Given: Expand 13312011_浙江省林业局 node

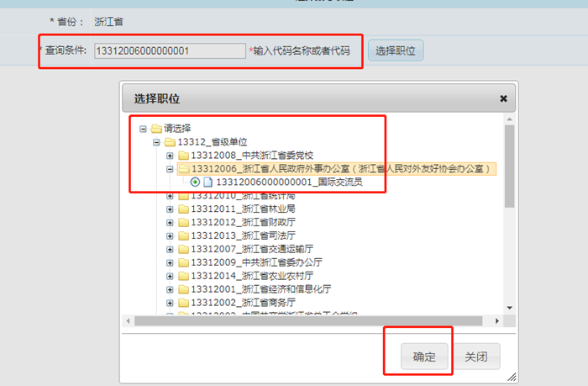Looking at the screenshot, I should point(170,209).
